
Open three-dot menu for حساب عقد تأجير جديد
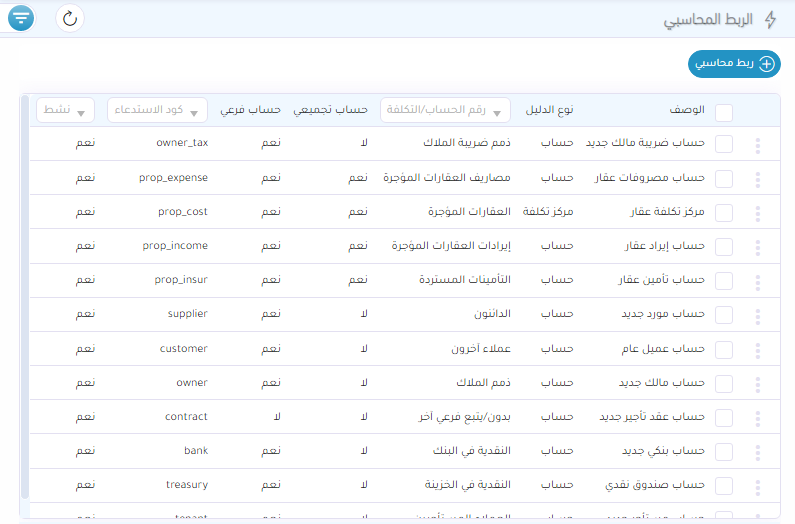click(x=757, y=418)
